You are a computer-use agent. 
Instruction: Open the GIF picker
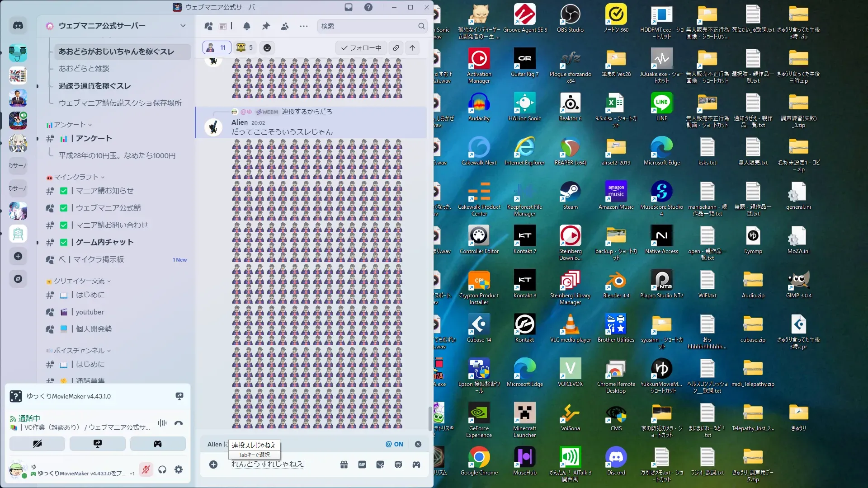362,465
